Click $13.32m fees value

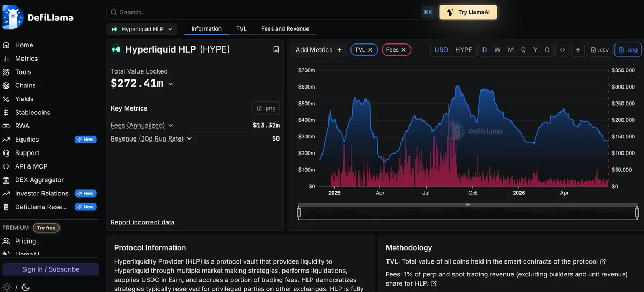click(266, 125)
